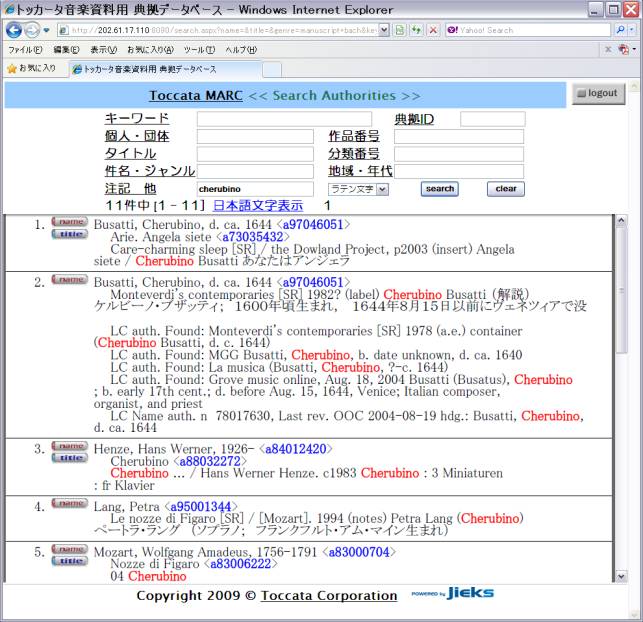Click the 地域・年代 input field
643x622 pixels.
(x=459, y=171)
